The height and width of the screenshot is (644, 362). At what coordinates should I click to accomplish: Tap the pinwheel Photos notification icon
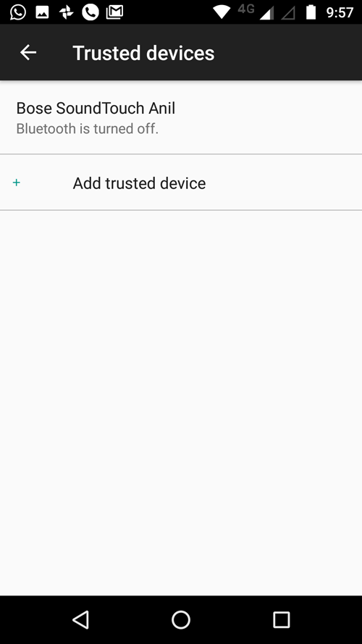(x=66, y=13)
